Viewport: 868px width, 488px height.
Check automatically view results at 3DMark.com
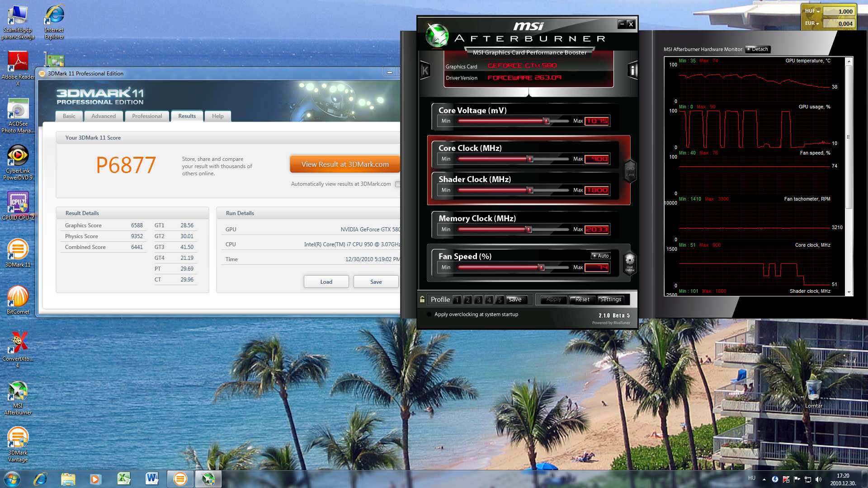pyautogui.click(x=397, y=184)
